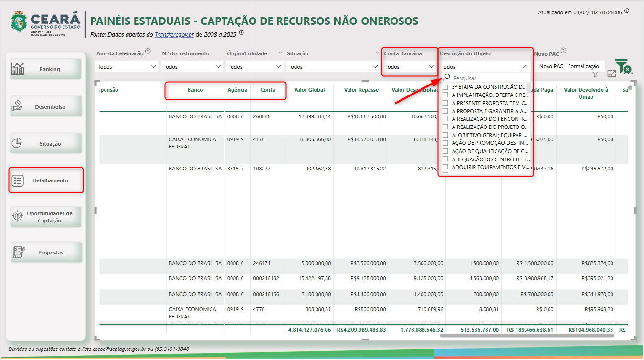Click the account cell 4770
The image size is (644, 360).
tap(259, 309)
